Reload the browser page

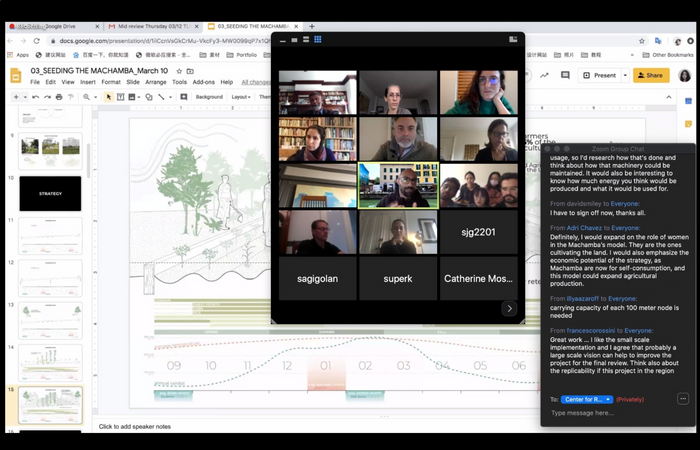tap(37, 41)
